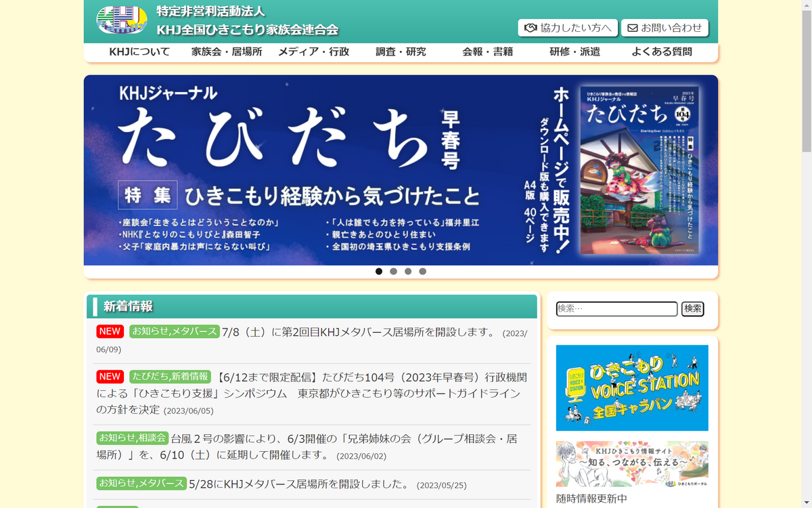Open the ひきこもり VOICE STATION banner
The image size is (812, 508).
[632, 388]
